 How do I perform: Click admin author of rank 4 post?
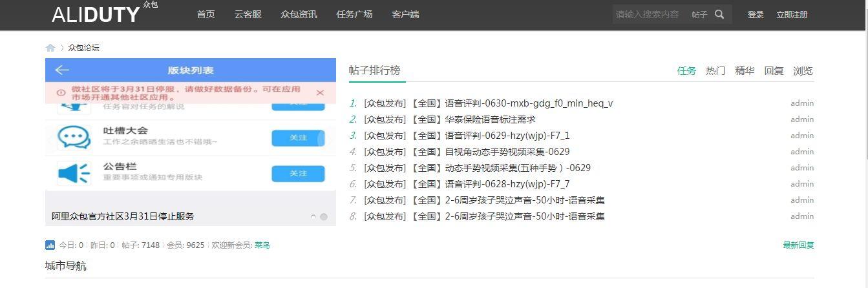(x=802, y=152)
